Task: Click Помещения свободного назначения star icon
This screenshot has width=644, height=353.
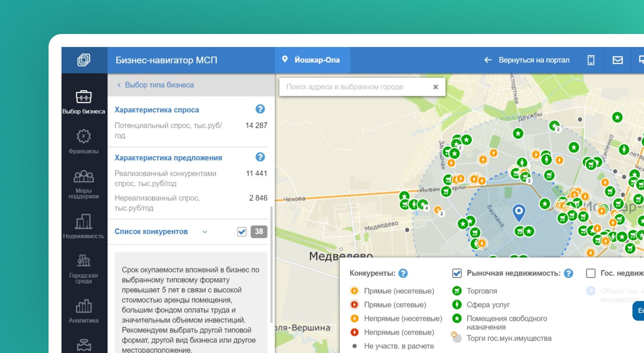Action: tap(457, 318)
